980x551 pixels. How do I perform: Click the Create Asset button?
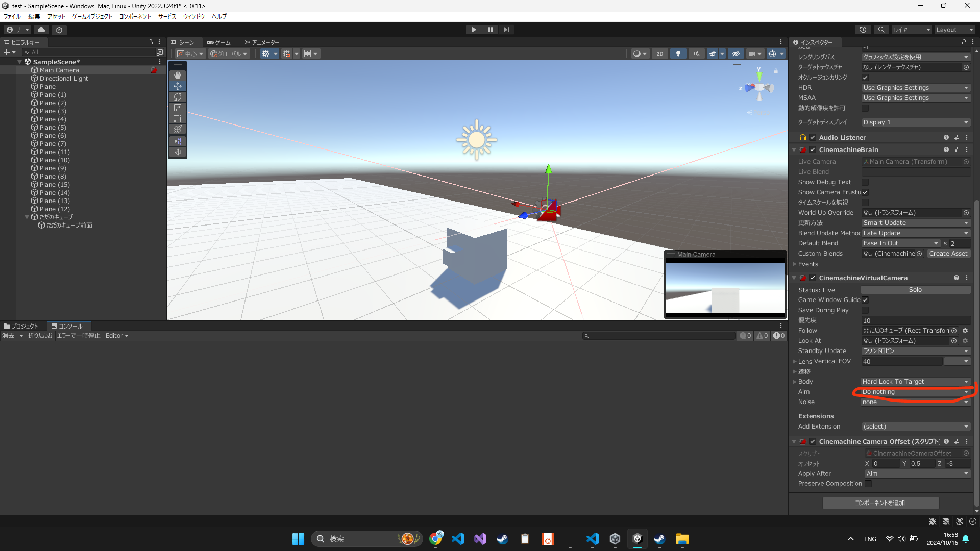click(948, 254)
